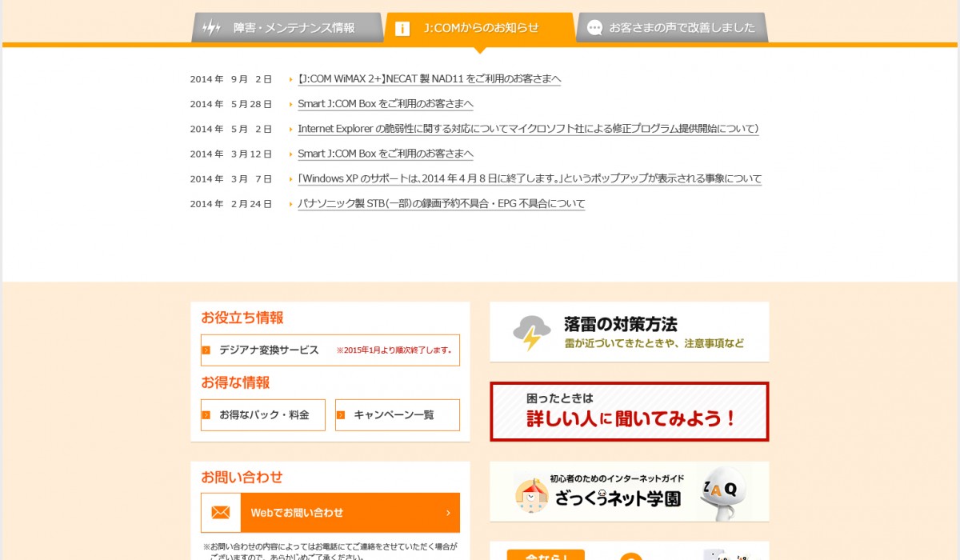Click the arrow bullet beside the May 28 notice
The height and width of the screenshot is (560, 960).
(291, 104)
